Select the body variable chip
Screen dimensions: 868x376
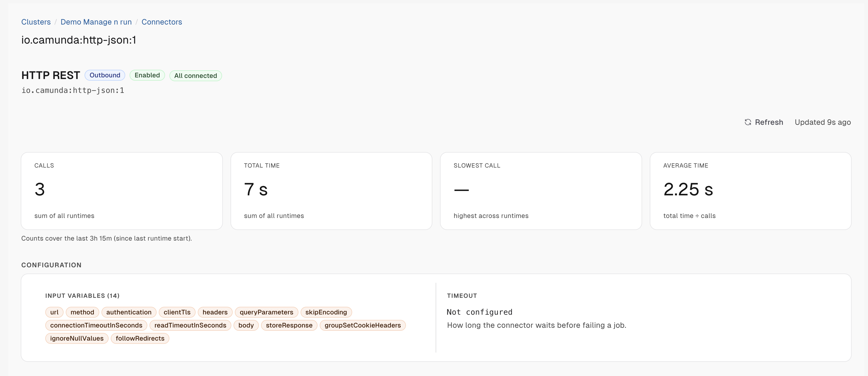point(246,325)
